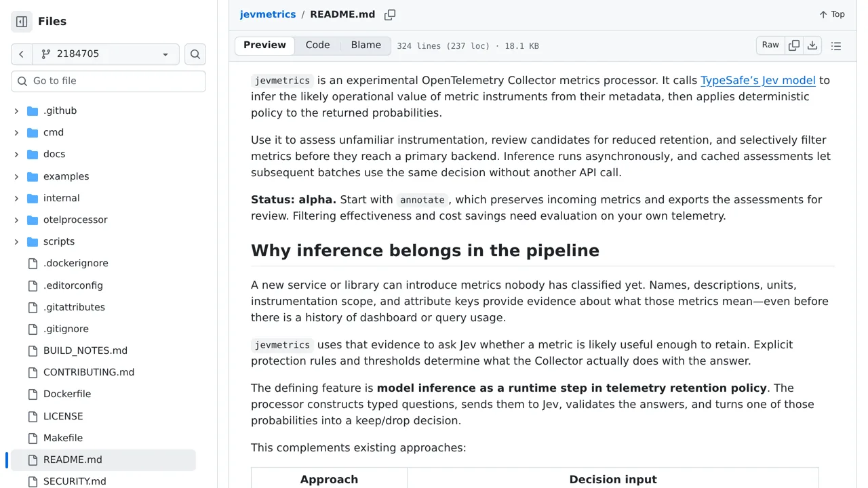
Task: Open the file named LICENSE
Action: coord(63,416)
